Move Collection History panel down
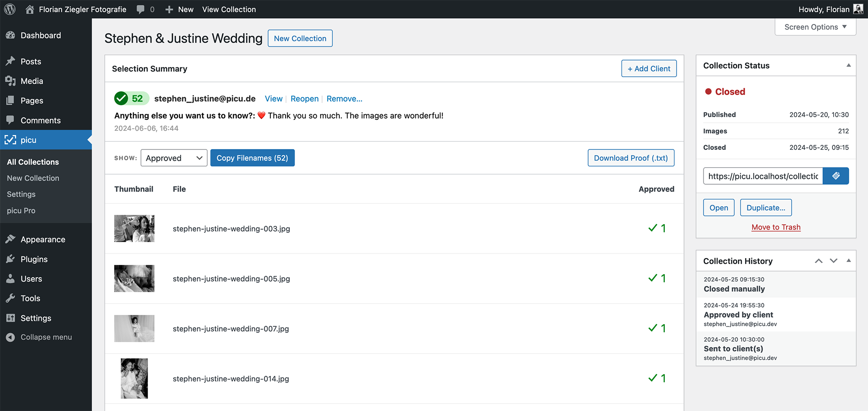 [x=834, y=261]
